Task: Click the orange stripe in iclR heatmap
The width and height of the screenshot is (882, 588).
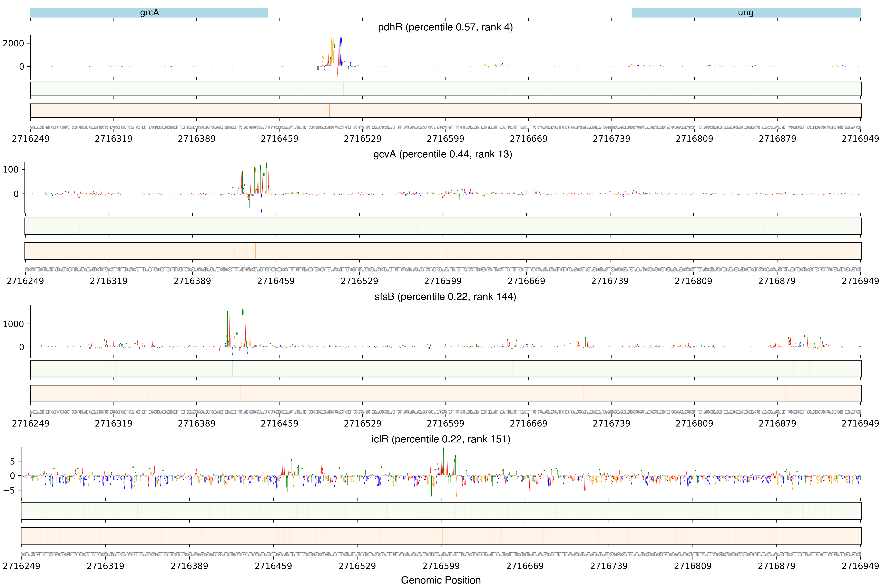Action: [442, 536]
